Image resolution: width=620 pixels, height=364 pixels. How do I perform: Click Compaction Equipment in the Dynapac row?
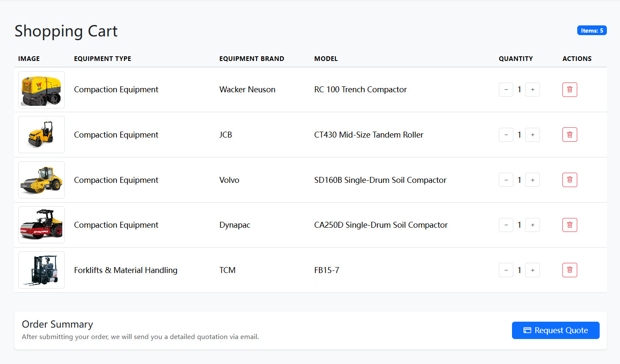click(x=116, y=225)
